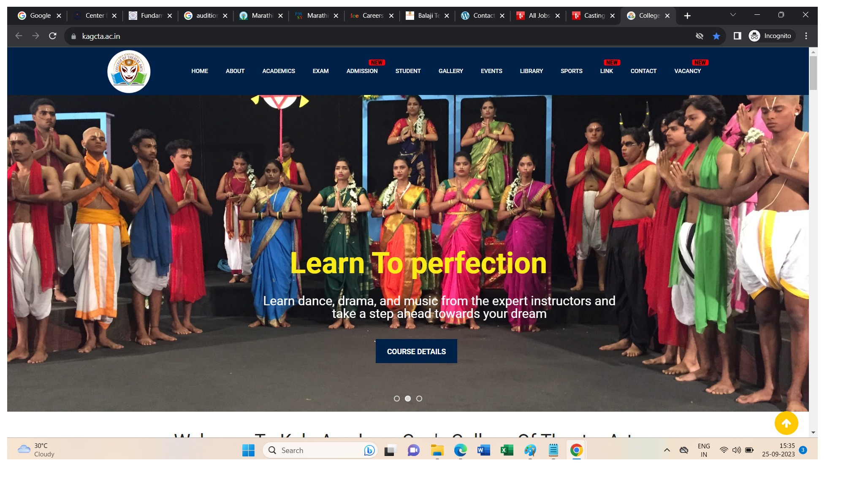Open Chrome three-dot menu
Image resolution: width=868 pixels, height=483 pixels.
[x=806, y=36]
